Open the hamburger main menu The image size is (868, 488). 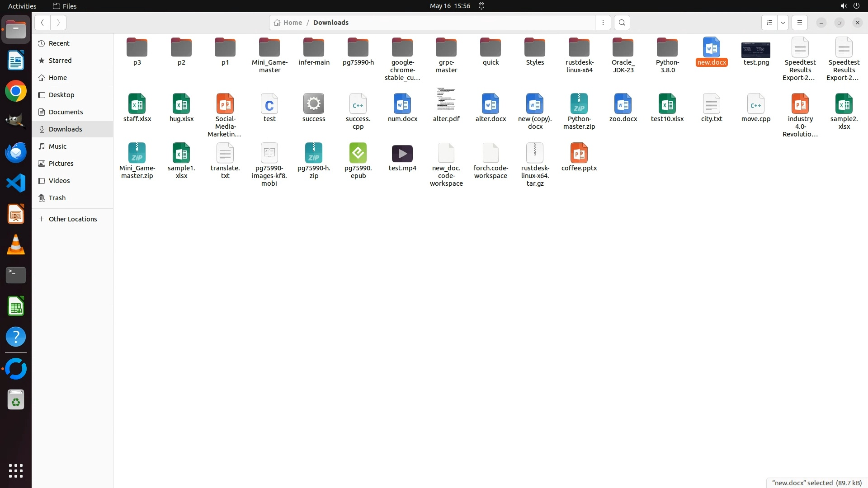pos(799,23)
